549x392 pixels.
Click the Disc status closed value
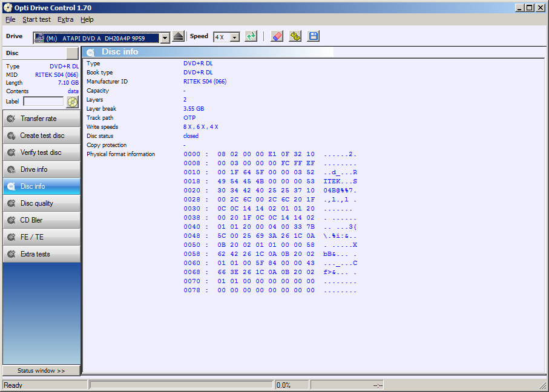191,136
